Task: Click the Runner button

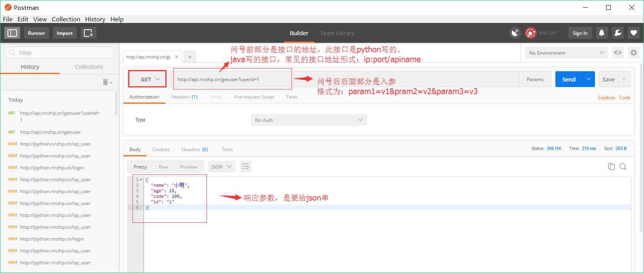Action: pos(36,33)
